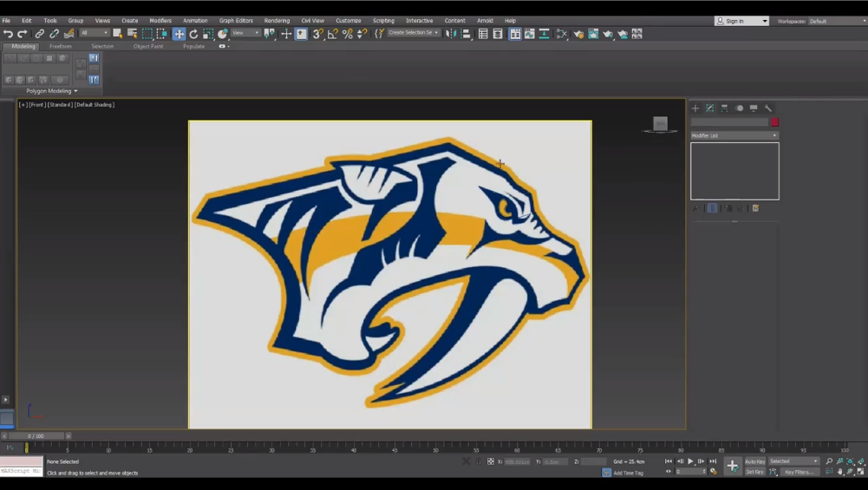This screenshot has height=490, width=868.
Task: Switch to the Freeform ribbon tab
Action: coord(61,47)
